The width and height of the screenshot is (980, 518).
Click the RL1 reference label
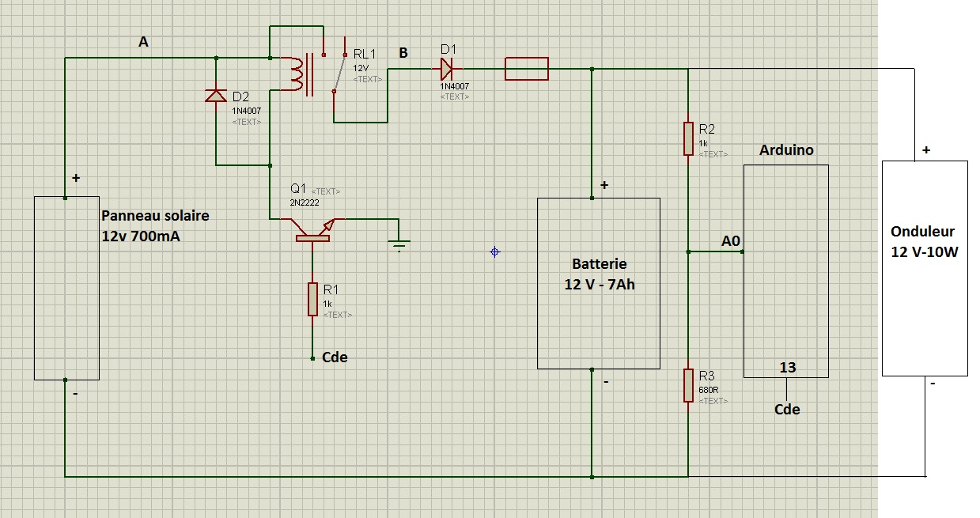[365, 55]
